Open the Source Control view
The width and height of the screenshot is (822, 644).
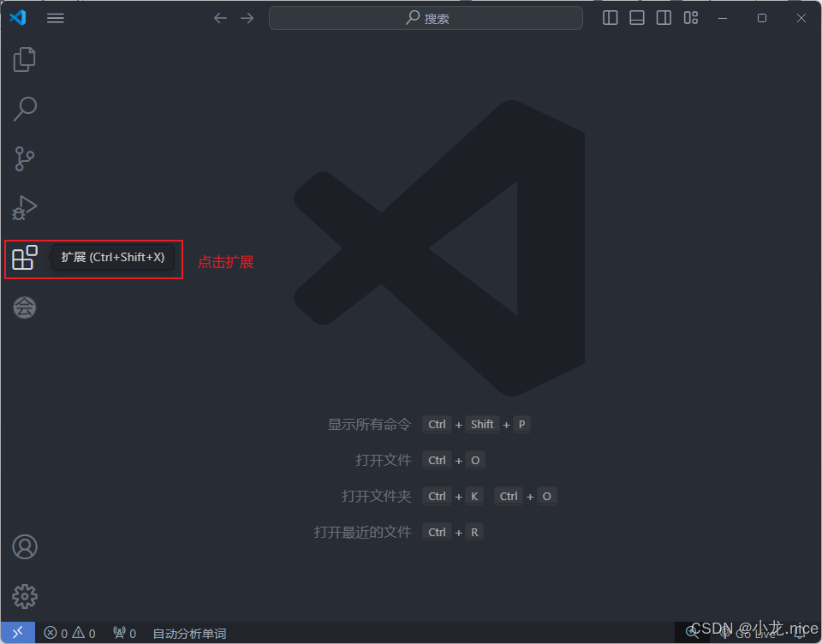click(24, 158)
